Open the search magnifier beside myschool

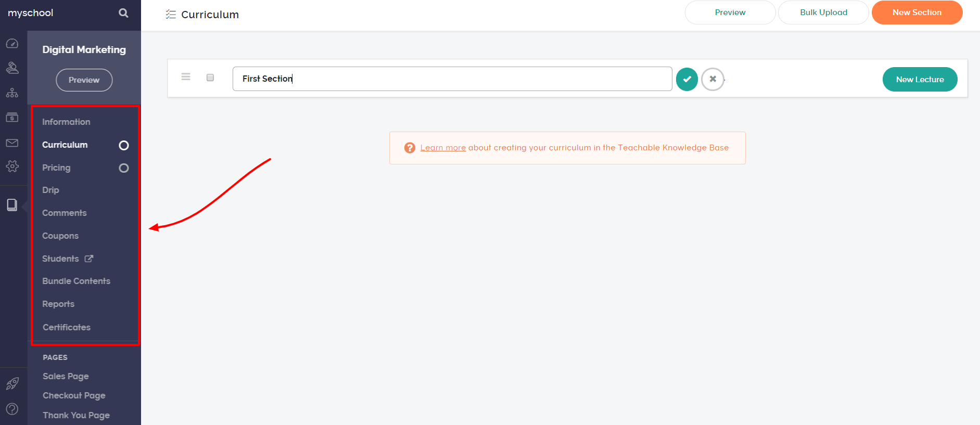click(x=123, y=12)
